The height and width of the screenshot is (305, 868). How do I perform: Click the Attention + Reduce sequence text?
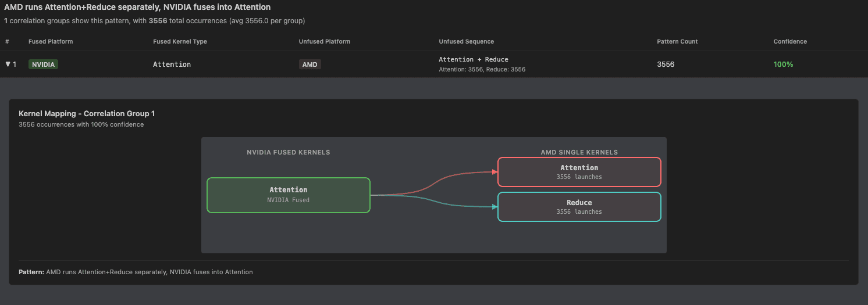click(x=473, y=59)
